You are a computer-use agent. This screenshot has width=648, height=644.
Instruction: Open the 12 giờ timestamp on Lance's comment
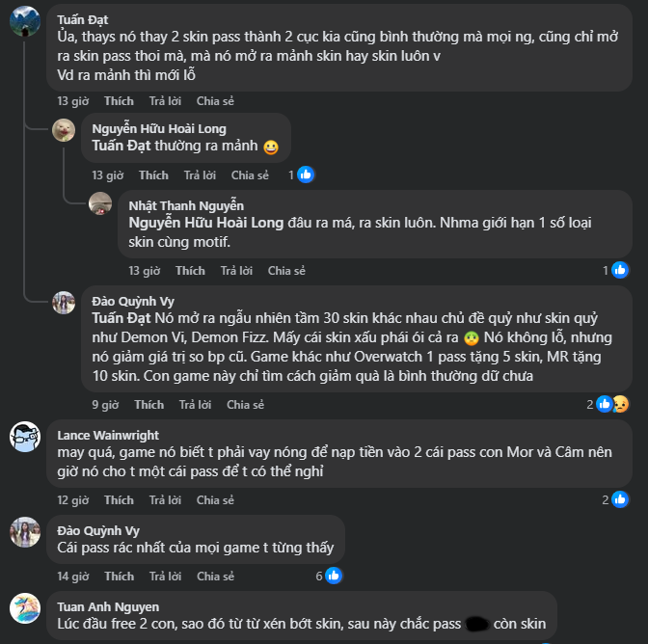[72, 500]
